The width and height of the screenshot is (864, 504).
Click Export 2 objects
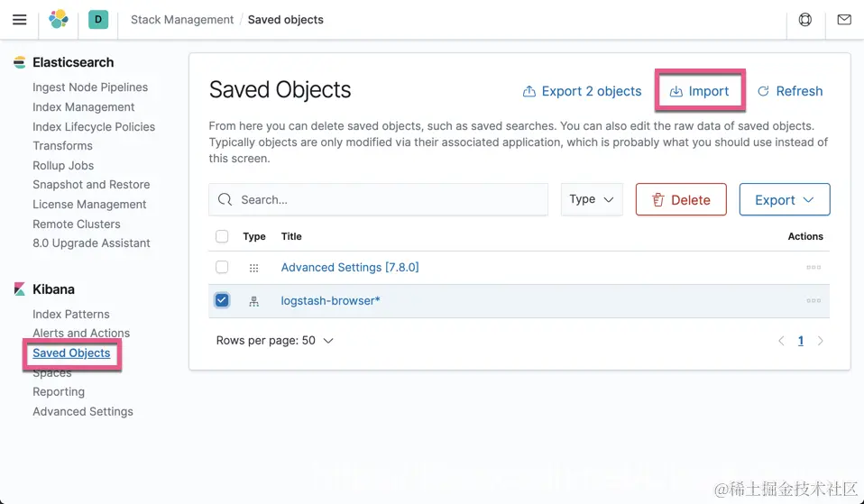click(582, 91)
